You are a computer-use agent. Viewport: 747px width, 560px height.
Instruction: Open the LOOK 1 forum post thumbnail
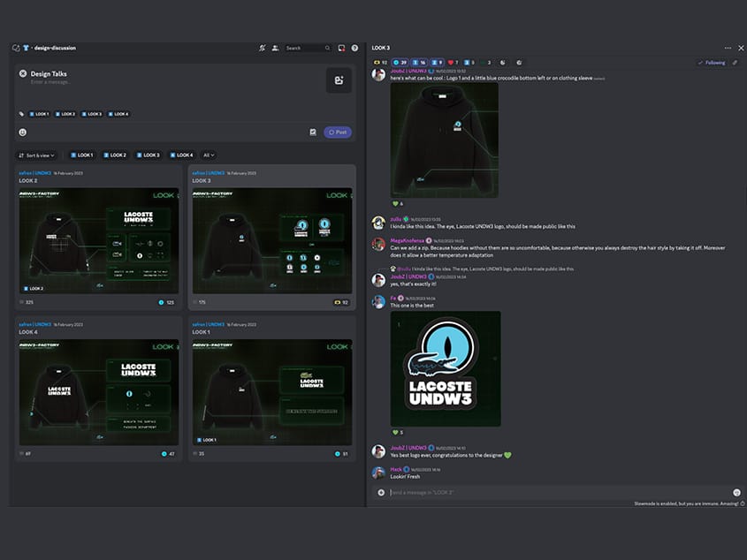[272, 392]
